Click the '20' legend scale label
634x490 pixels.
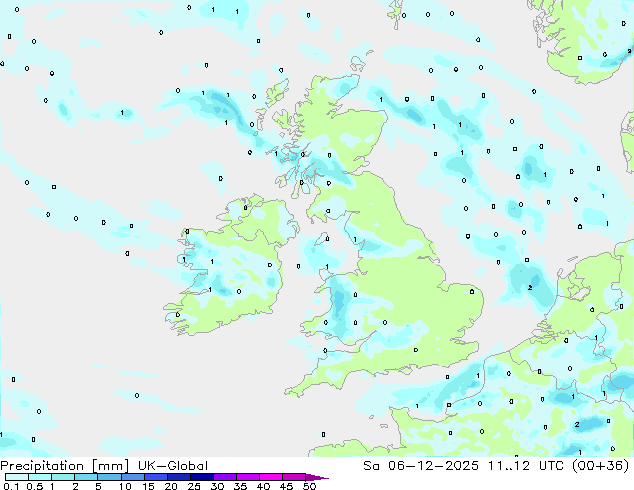click(x=171, y=486)
